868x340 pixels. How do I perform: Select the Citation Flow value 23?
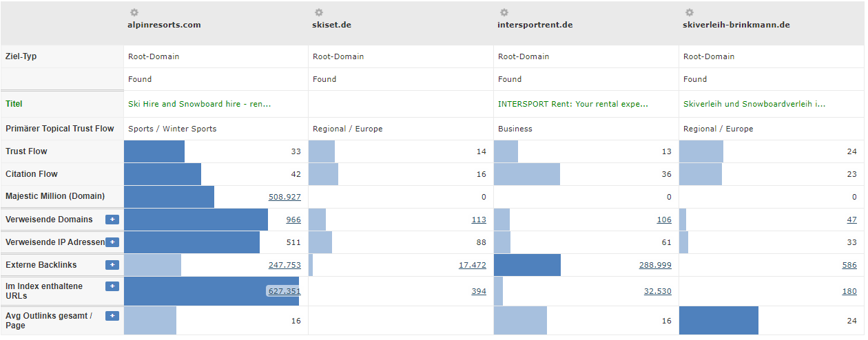(x=852, y=174)
